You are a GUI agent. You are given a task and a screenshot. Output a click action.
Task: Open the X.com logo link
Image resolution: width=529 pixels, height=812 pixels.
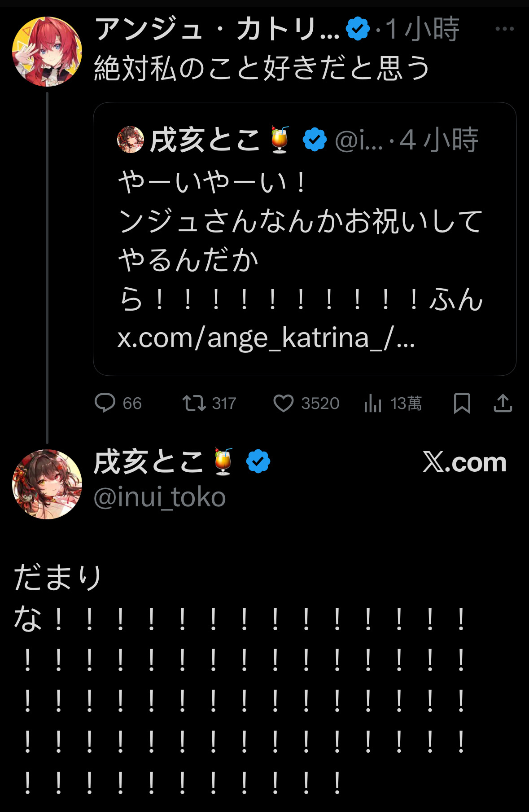pyautogui.click(x=464, y=462)
